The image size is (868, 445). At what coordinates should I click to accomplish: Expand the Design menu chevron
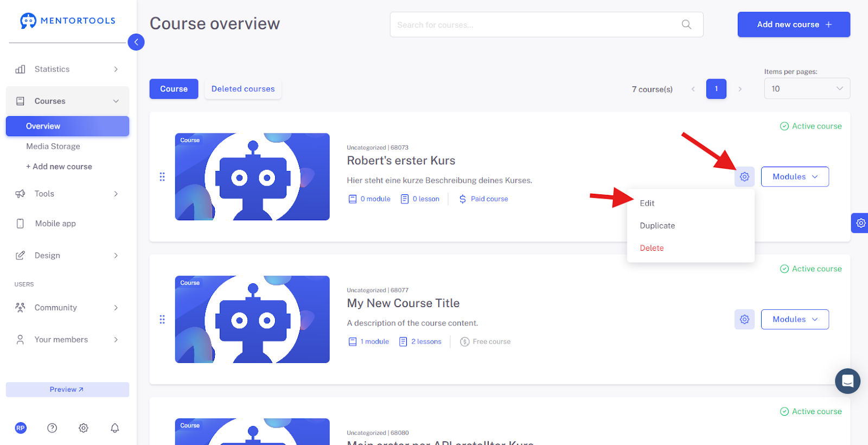click(116, 256)
